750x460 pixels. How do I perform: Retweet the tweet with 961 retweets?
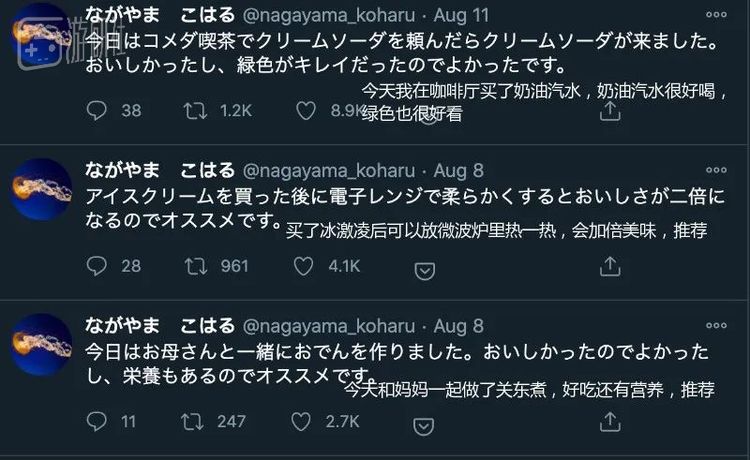coord(195,266)
